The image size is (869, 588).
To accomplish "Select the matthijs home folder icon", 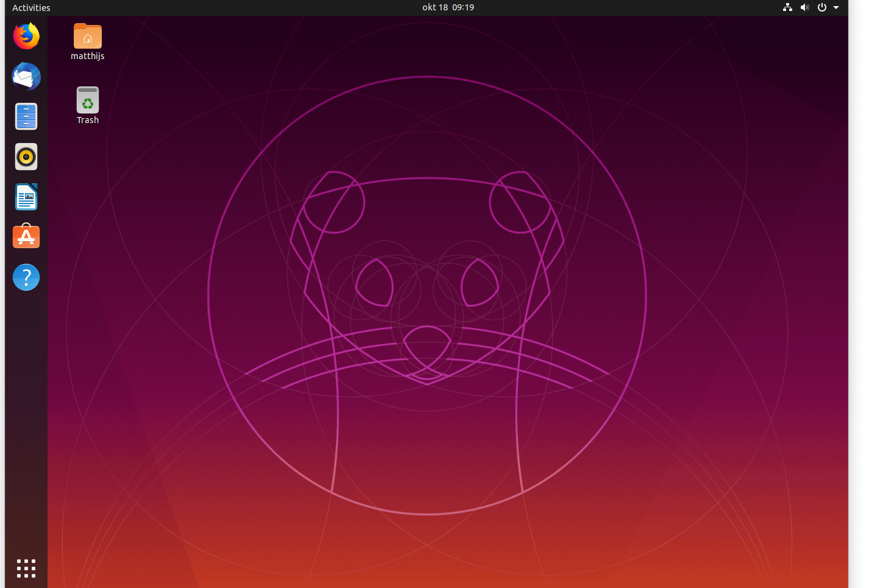I will 88,36.
